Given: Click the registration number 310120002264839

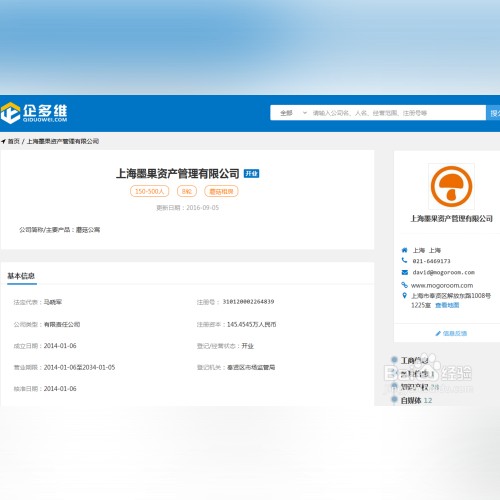Looking at the screenshot, I should coord(248,302).
